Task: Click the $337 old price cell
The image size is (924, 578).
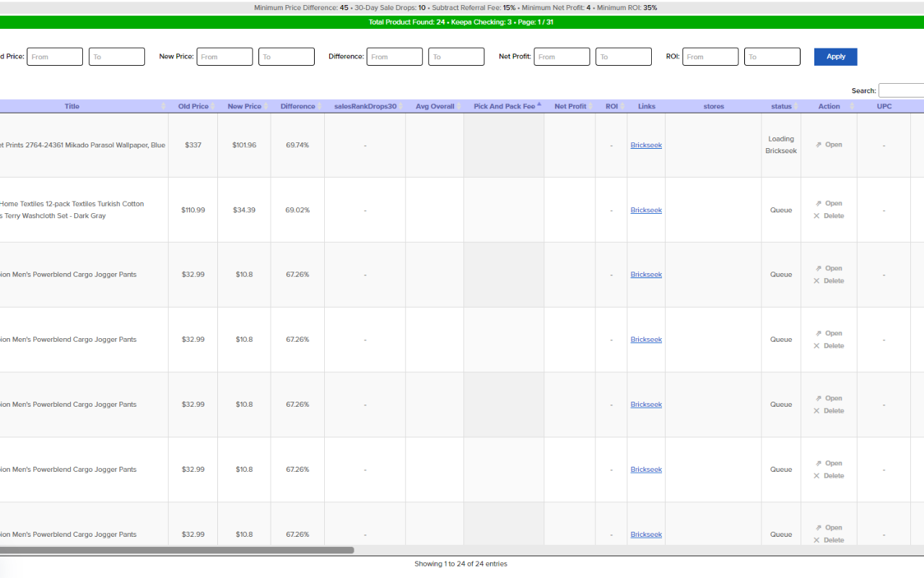Action: point(193,145)
